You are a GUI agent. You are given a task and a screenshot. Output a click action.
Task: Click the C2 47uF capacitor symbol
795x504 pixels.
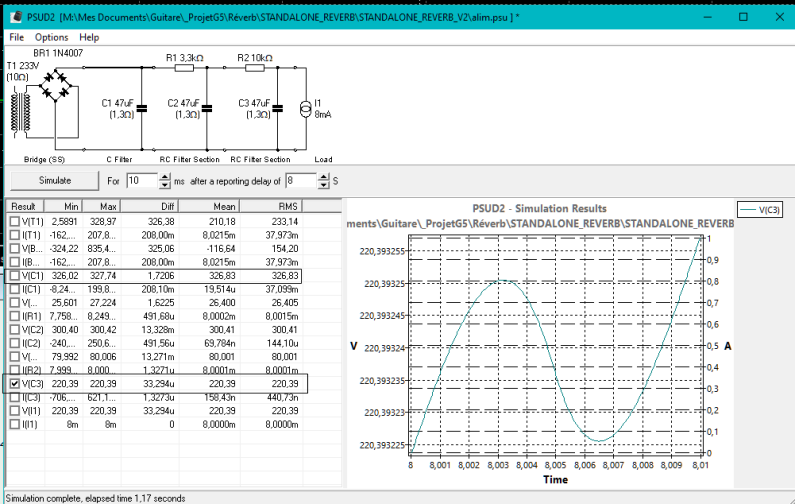[x=205, y=108]
